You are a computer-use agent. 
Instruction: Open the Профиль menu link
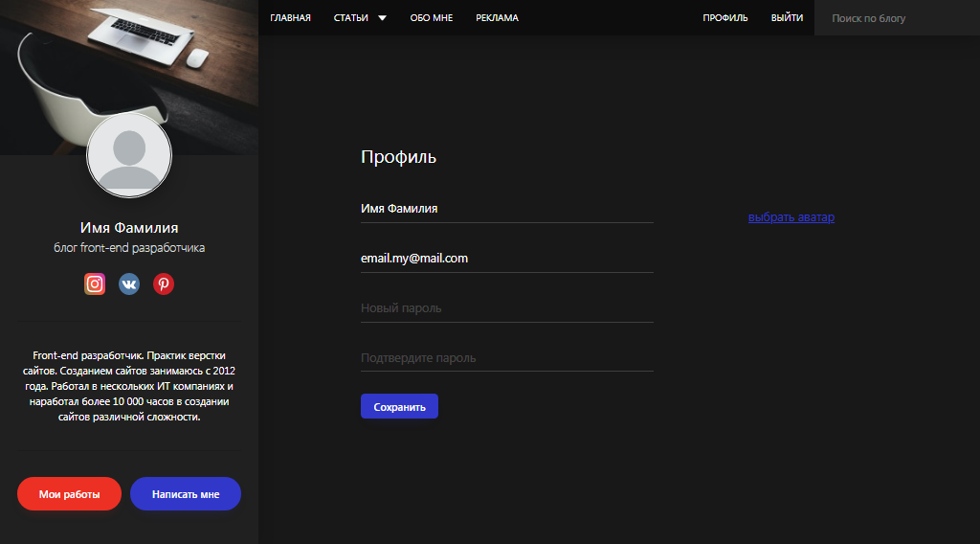(x=725, y=18)
